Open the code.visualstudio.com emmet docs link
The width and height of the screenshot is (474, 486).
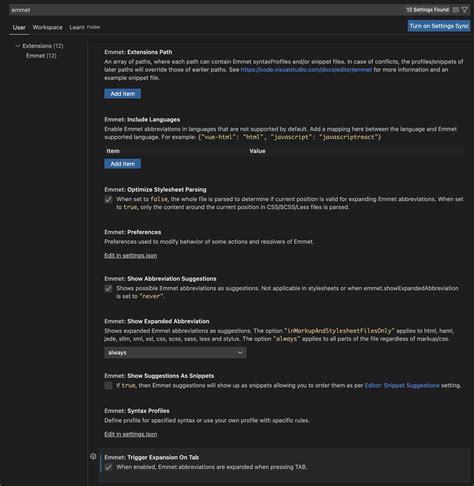point(306,70)
